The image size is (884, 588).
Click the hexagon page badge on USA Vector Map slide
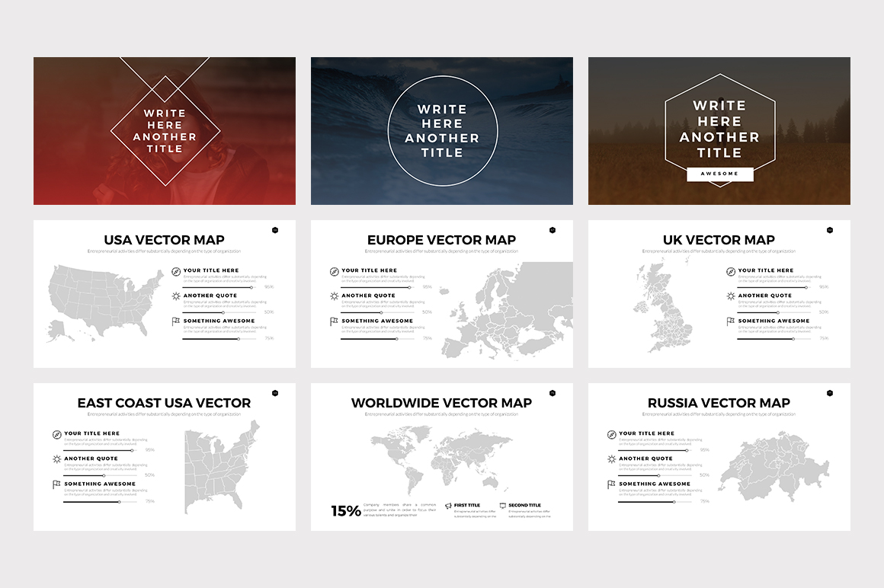pos(275,230)
